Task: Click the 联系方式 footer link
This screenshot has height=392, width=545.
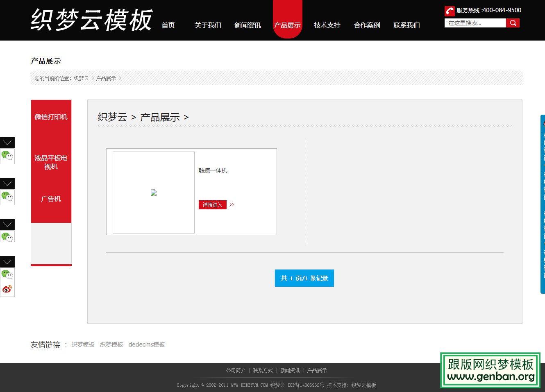Action: (x=263, y=370)
